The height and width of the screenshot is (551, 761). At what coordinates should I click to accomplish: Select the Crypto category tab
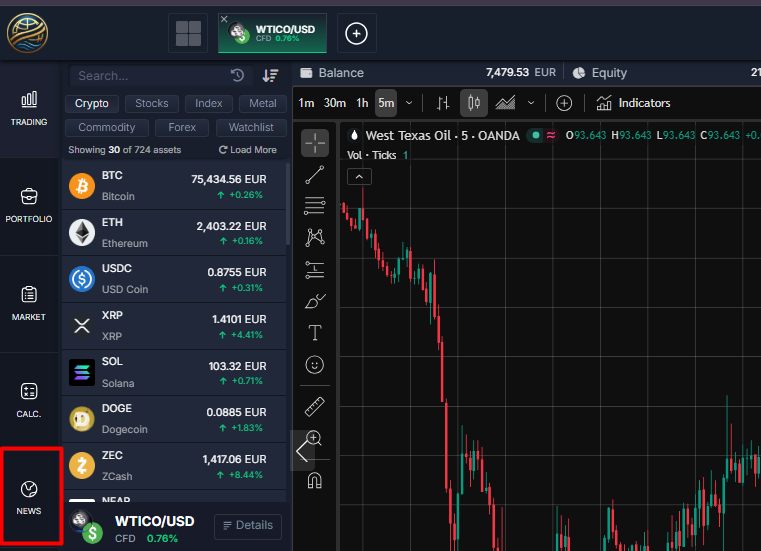point(92,103)
